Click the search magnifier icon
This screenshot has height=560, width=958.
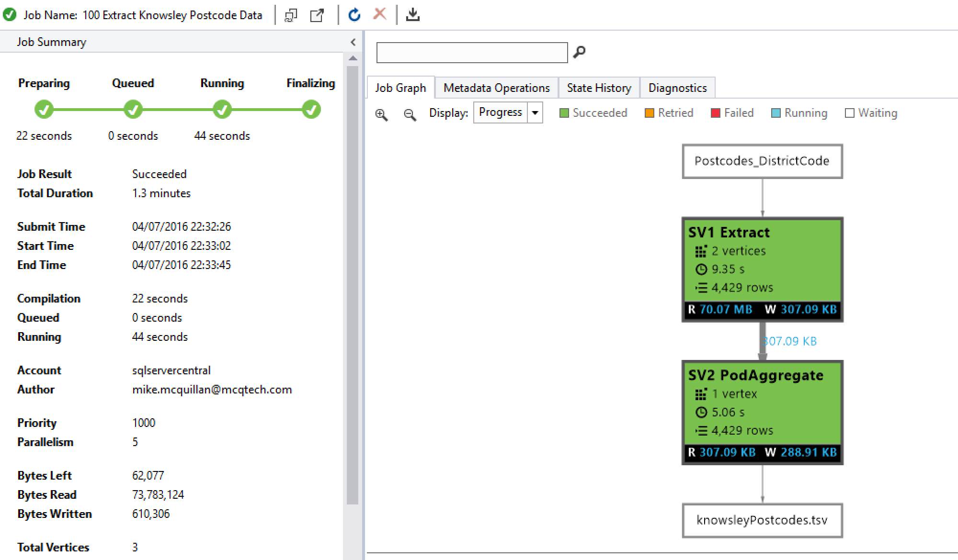(579, 52)
